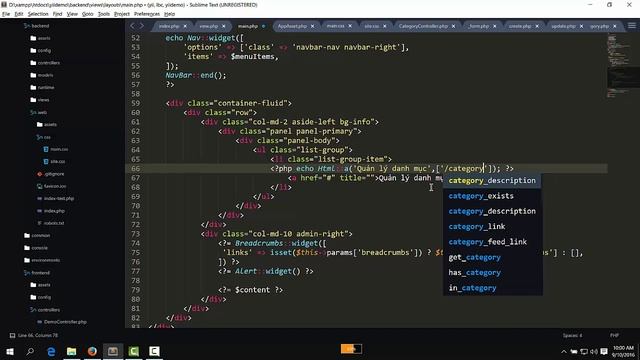This screenshot has height=360, width=640.
Task: Open the Find menu
Action: (x=58, y=14)
